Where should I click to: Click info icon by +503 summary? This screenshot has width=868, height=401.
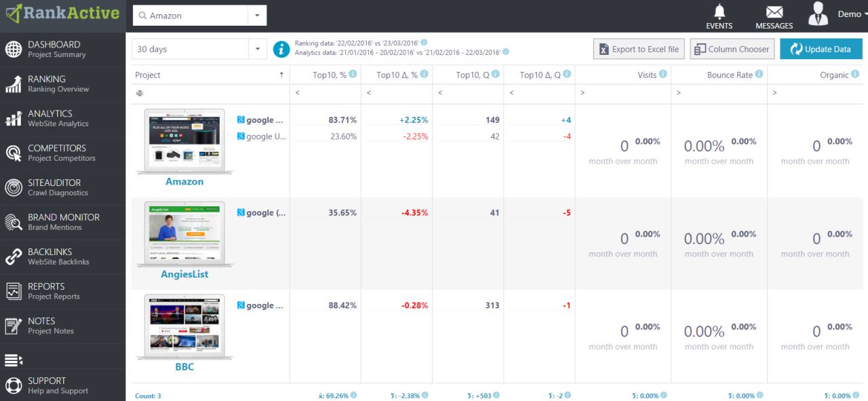click(496, 395)
